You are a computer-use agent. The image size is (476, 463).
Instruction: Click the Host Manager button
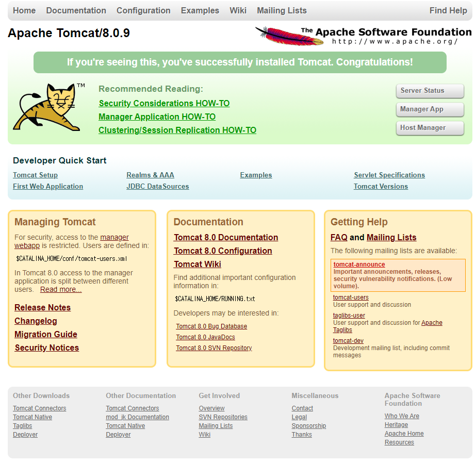[x=430, y=128]
